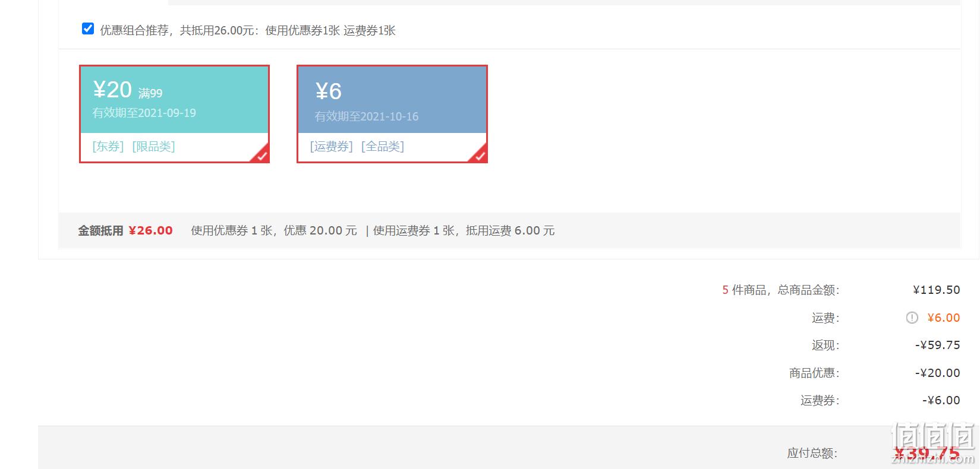Click the 商品优惠 -¥20.00 value

[938, 373]
